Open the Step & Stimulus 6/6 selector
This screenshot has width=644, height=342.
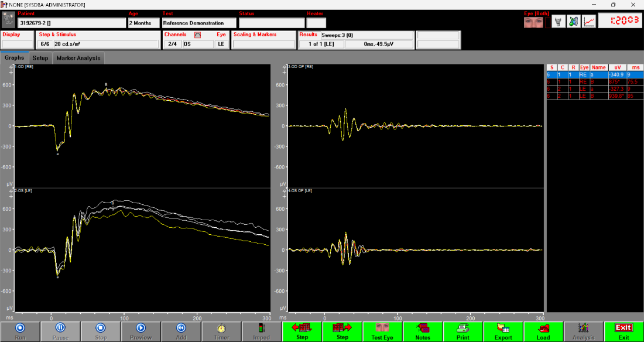(44, 45)
